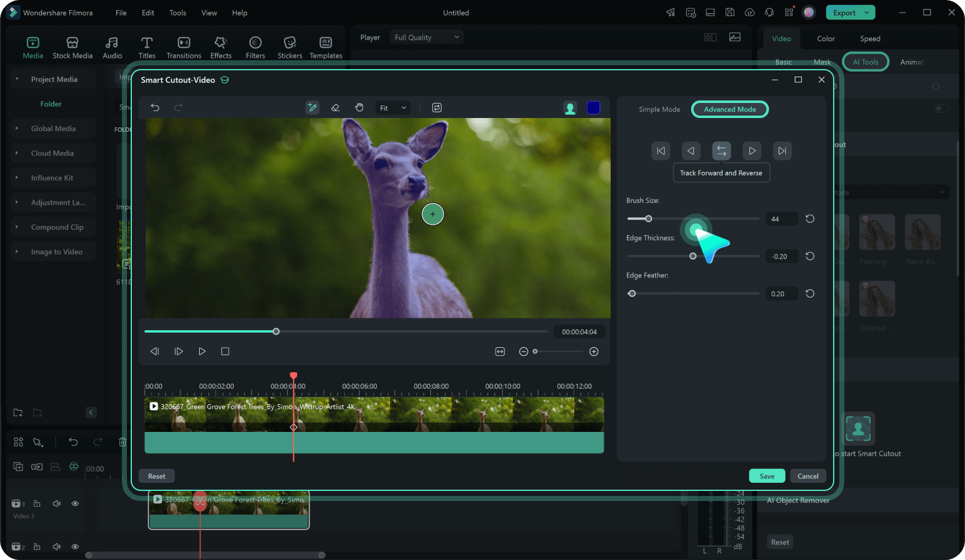Click Track Forward and Reverse button

(721, 151)
